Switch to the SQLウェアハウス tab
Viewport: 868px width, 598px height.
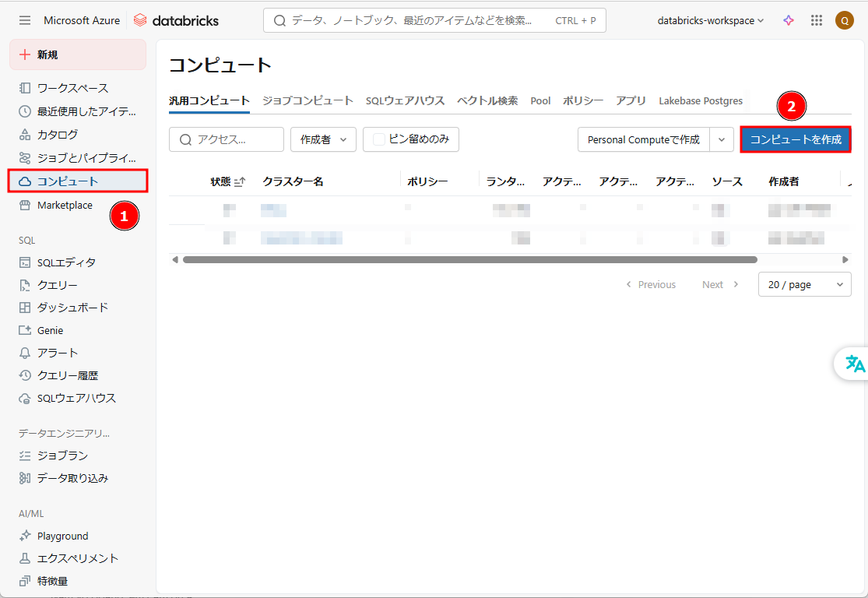coord(405,100)
